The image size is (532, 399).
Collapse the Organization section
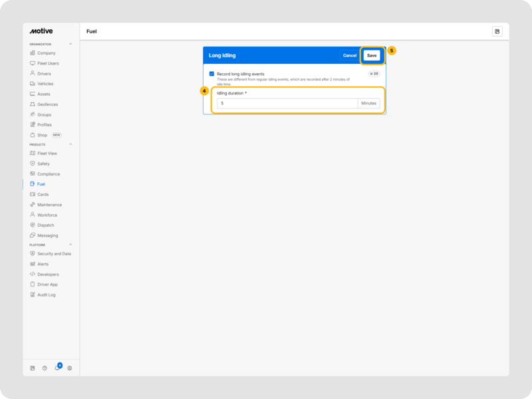point(71,45)
